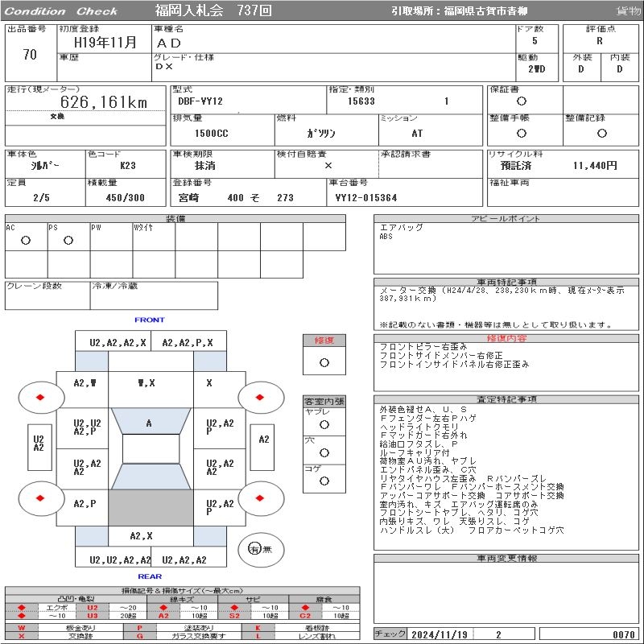Click the red G symbol beside ガラス交換要す
The image size is (644, 644).
pos(139,636)
